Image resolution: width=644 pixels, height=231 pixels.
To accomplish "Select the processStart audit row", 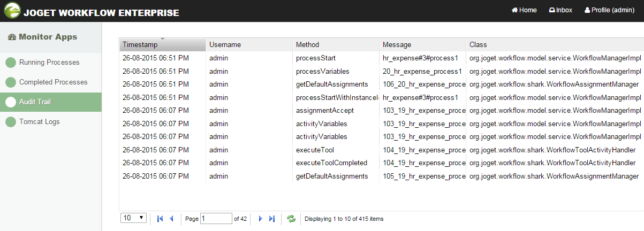I will click(x=316, y=58).
